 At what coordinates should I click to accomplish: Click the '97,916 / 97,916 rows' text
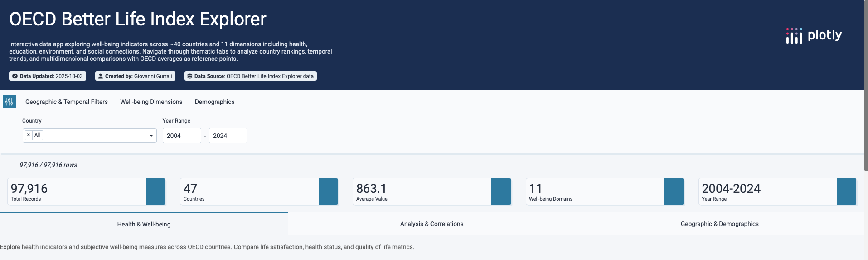[x=48, y=165]
